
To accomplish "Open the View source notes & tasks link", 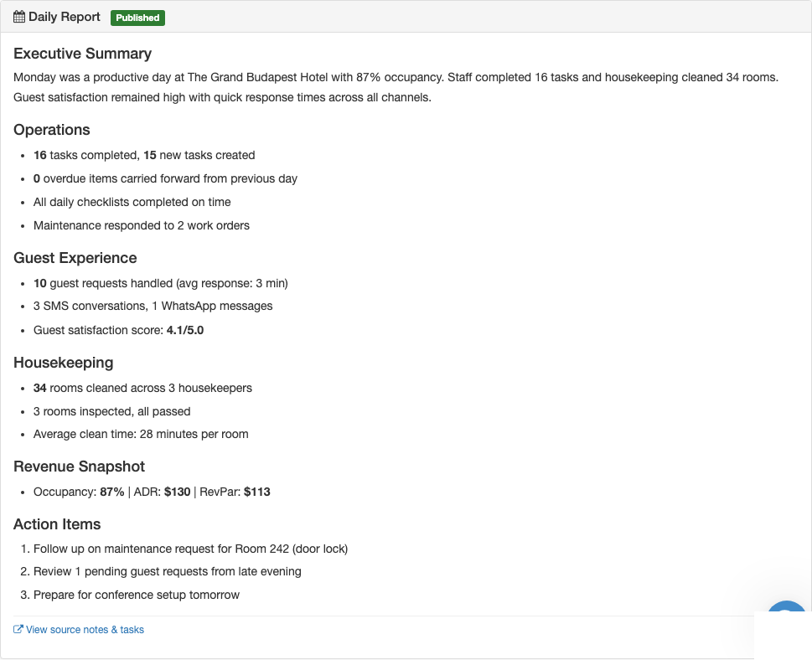I will [85, 630].
